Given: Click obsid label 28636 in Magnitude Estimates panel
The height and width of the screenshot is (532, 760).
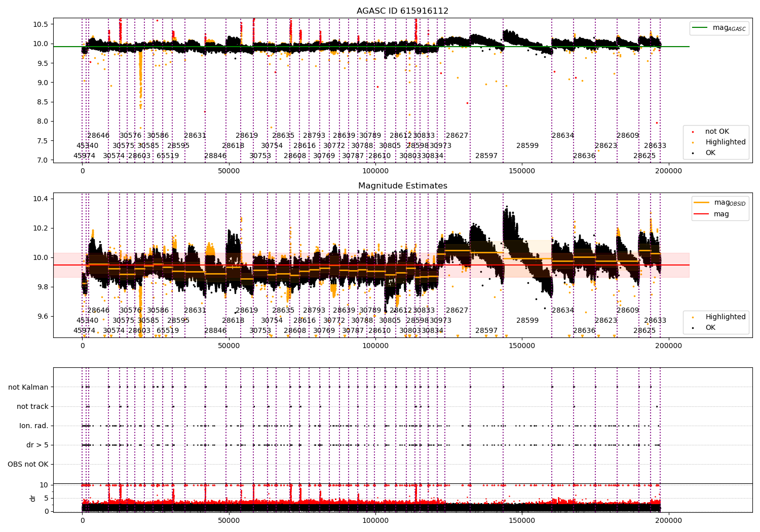Looking at the screenshot, I should pyautogui.click(x=584, y=331).
